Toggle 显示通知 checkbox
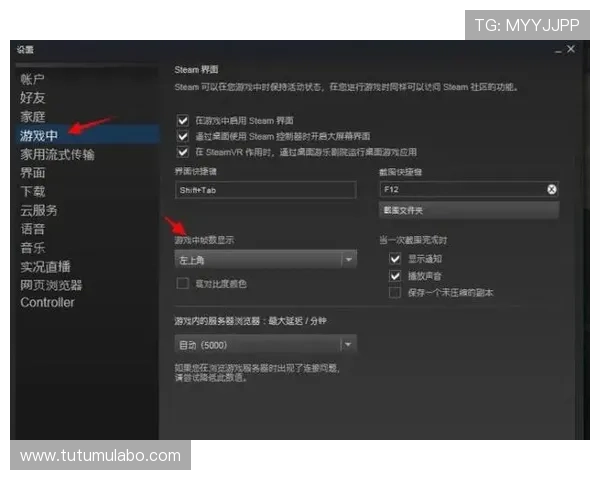This screenshot has height=480, width=600. (395, 259)
